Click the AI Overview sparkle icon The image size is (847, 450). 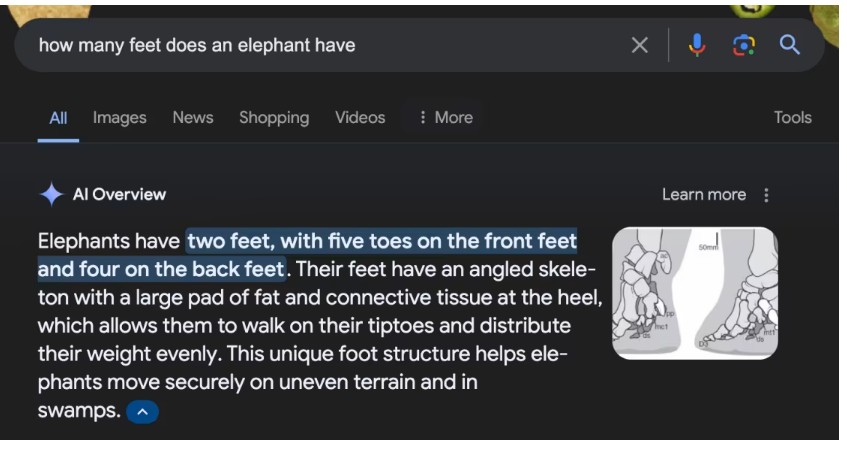point(51,194)
